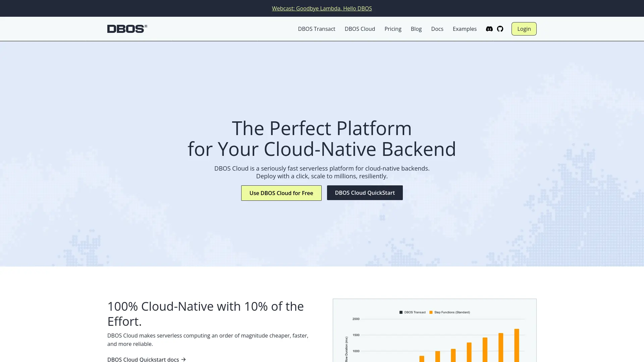The height and width of the screenshot is (362, 644).
Task: Click the 'order of magnitude cheaper' paragraph
Action: [x=208, y=340]
